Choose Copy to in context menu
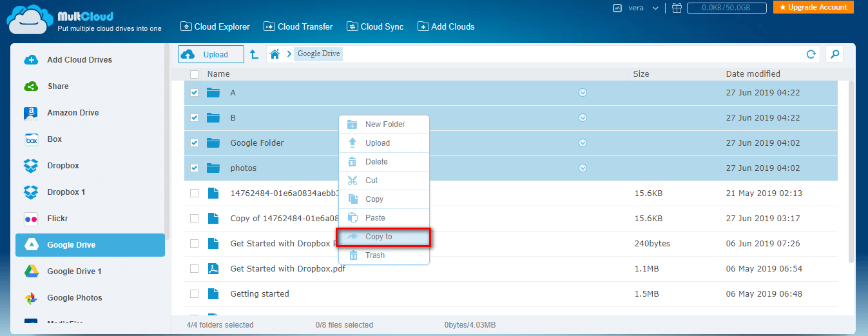 384,237
